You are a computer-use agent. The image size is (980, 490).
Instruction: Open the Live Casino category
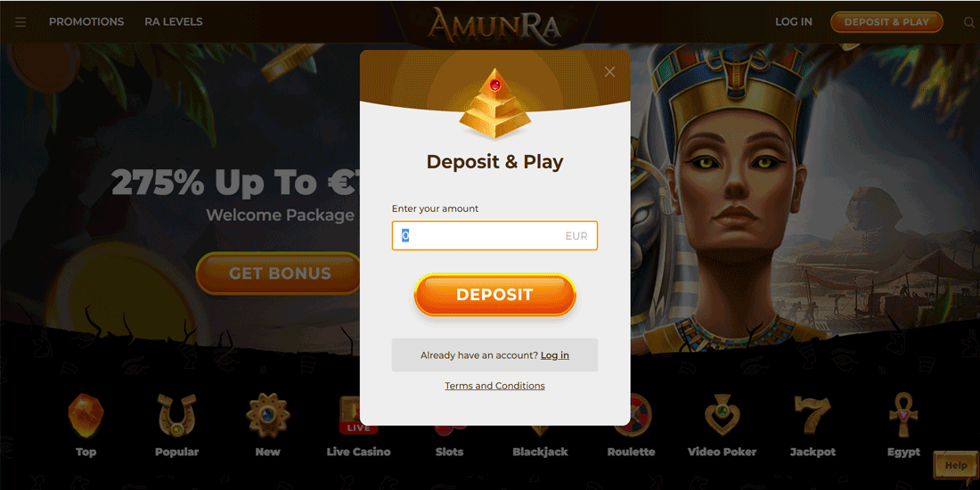(358, 425)
